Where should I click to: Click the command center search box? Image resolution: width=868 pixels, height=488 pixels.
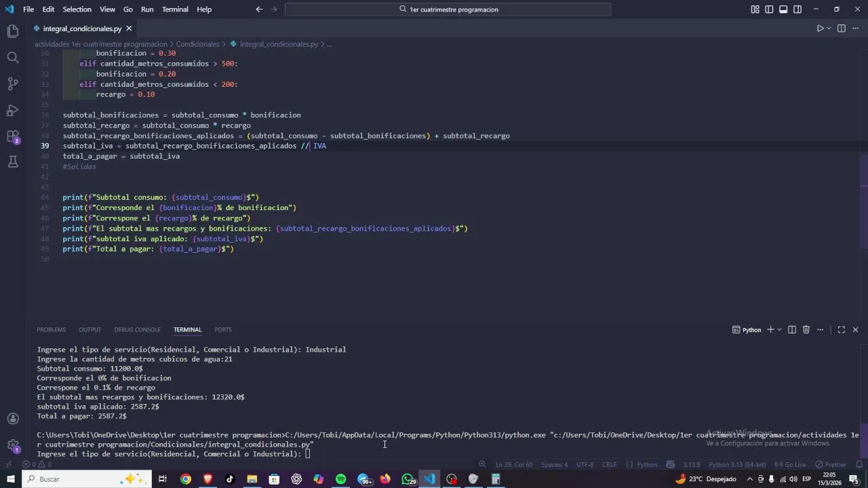coord(448,9)
